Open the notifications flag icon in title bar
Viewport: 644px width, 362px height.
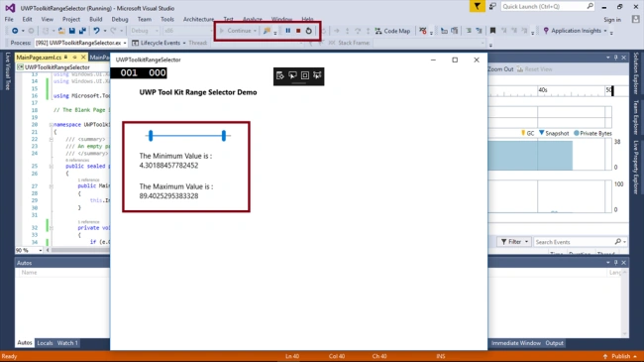478,7
